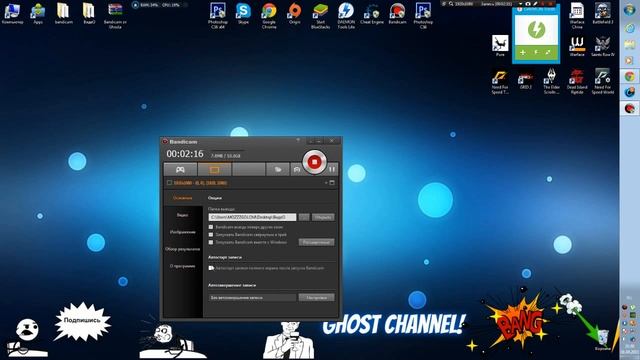This screenshot has height=360, width=640.
Task: Enable start Bandicam with Windows checkbox
Action: [x=211, y=242]
